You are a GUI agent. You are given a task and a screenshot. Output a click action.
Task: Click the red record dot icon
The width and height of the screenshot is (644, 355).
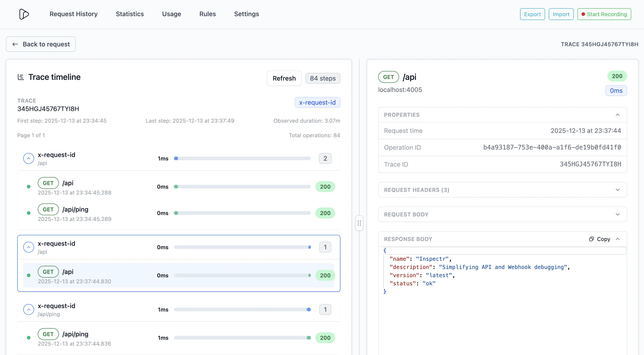coord(583,14)
